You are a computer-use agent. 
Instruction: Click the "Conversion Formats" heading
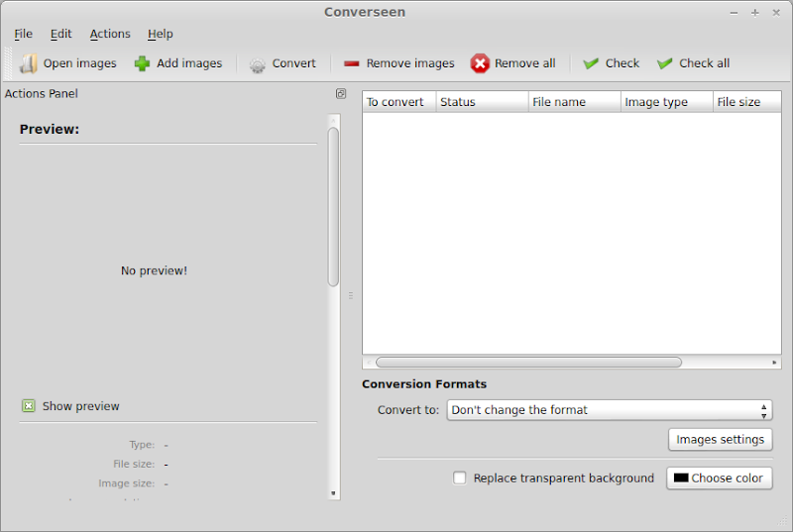[x=424, y=384]
